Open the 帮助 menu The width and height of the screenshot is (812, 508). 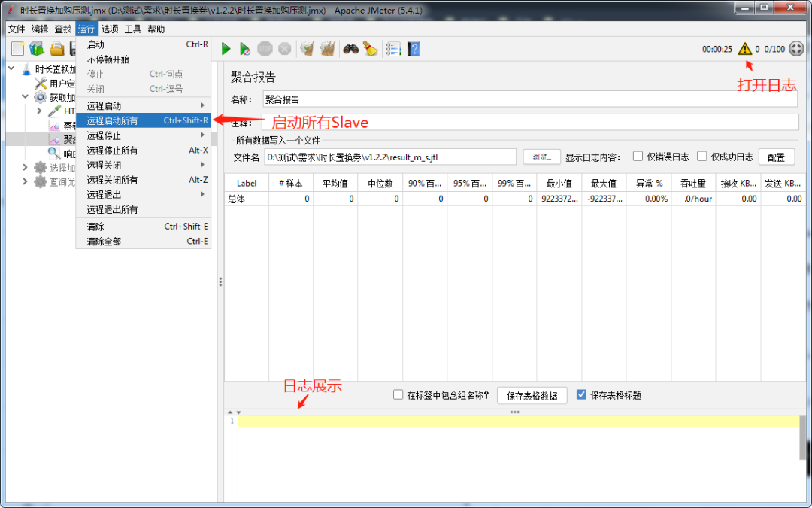pos(156,29)
